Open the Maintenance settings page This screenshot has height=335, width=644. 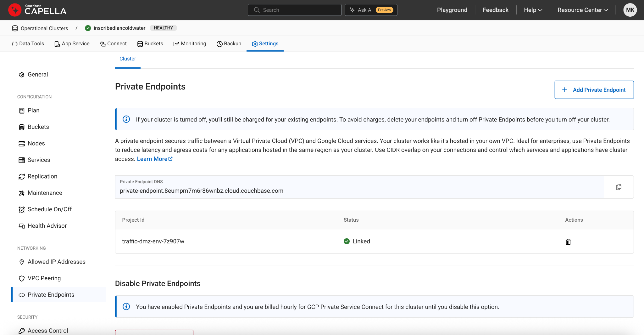pos(45,193)
